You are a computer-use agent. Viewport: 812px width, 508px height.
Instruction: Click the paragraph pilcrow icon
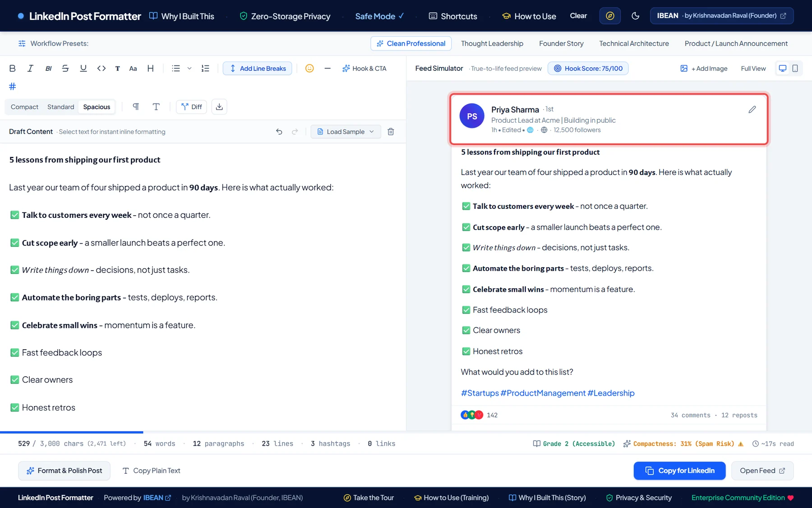point(136,107)
